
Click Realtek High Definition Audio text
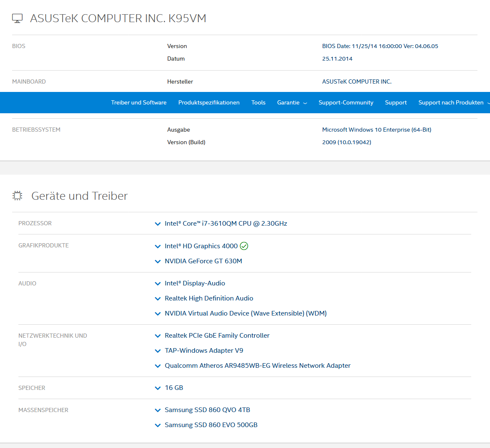pos(209,298)
